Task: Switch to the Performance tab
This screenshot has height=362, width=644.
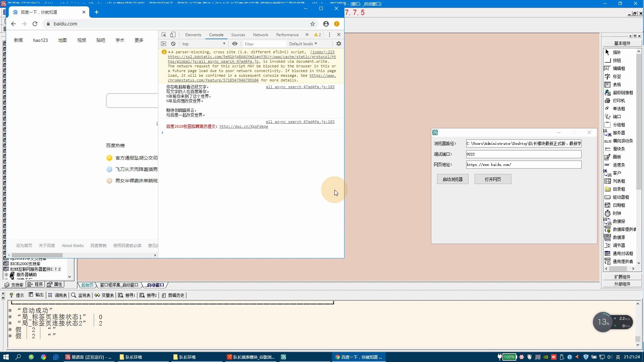Action: 287,35
